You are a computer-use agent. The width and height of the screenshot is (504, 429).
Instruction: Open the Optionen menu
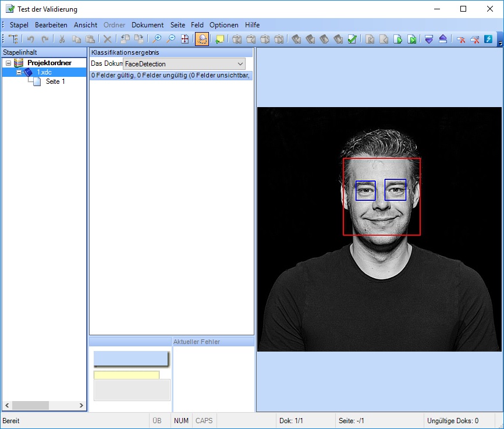click(x=223, y=25)
